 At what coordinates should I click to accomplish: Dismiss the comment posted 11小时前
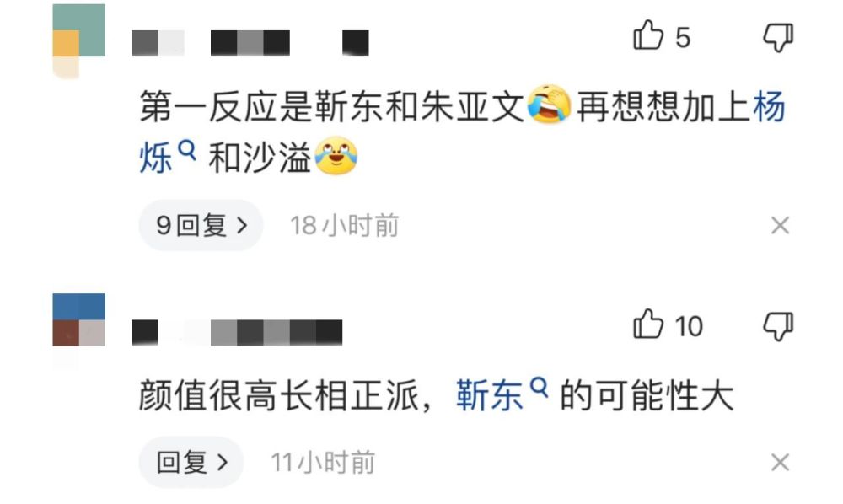(x=780, y=462)
